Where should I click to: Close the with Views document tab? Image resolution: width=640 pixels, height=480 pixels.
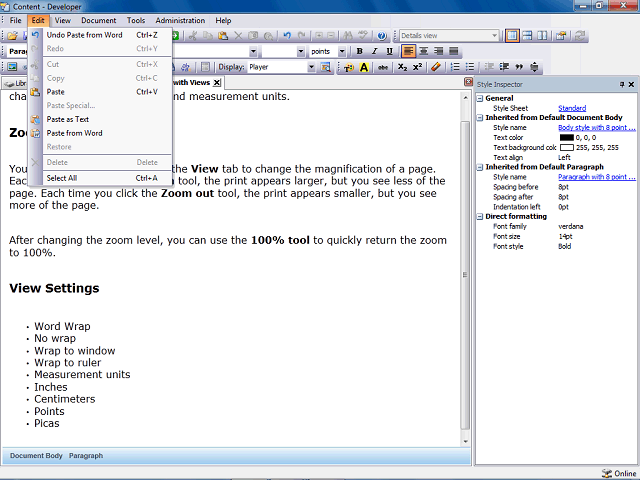(x=217, y=83)
